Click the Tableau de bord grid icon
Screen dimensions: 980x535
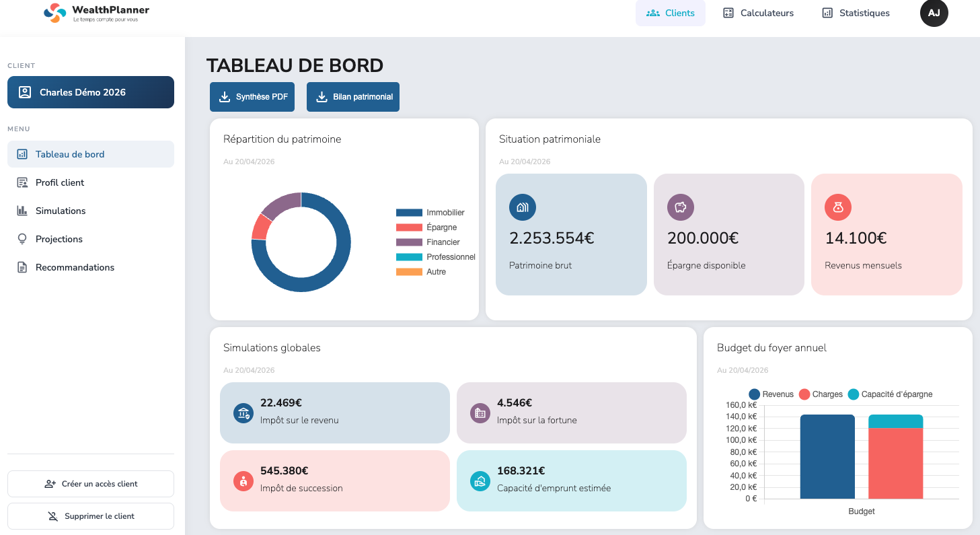(x=21, y=154)
